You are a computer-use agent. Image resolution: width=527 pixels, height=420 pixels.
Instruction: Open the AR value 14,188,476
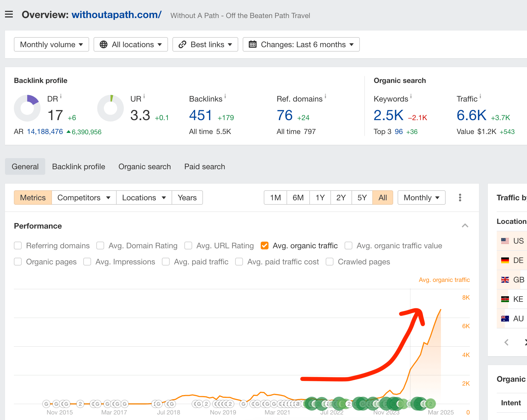[45, 131]
